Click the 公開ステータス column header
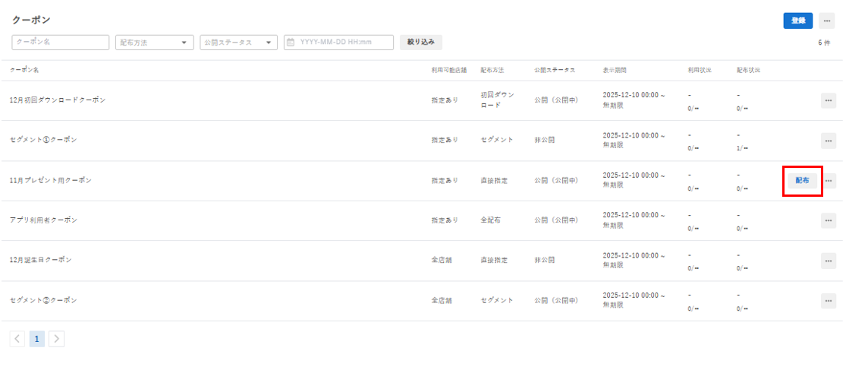 [x=555, y=71]
